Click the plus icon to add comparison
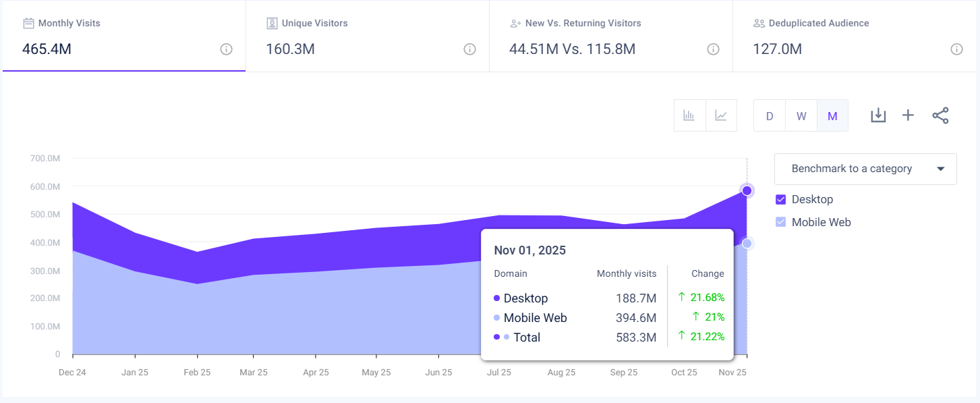The height and width of the screenshot is (403, 980). coord(909,115)
